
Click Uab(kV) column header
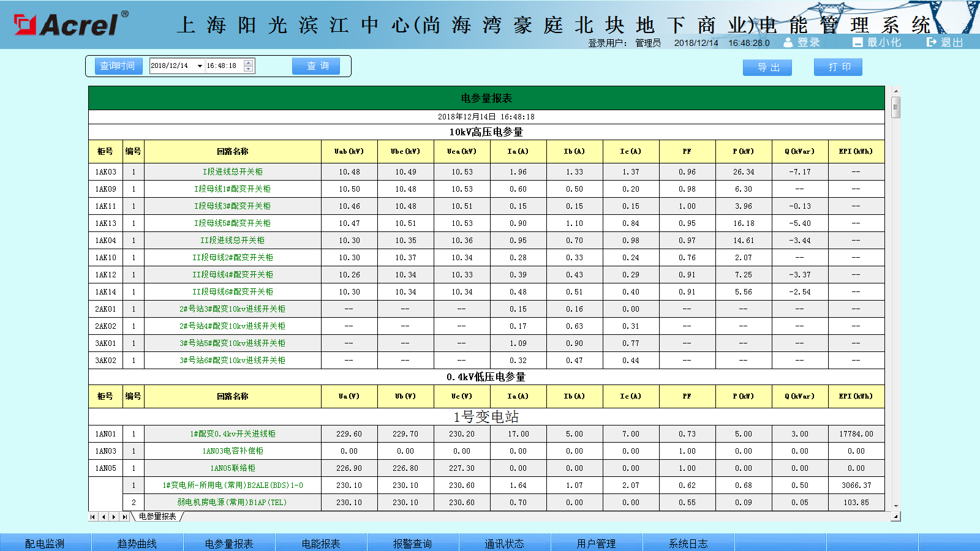[x=349, y=151]
